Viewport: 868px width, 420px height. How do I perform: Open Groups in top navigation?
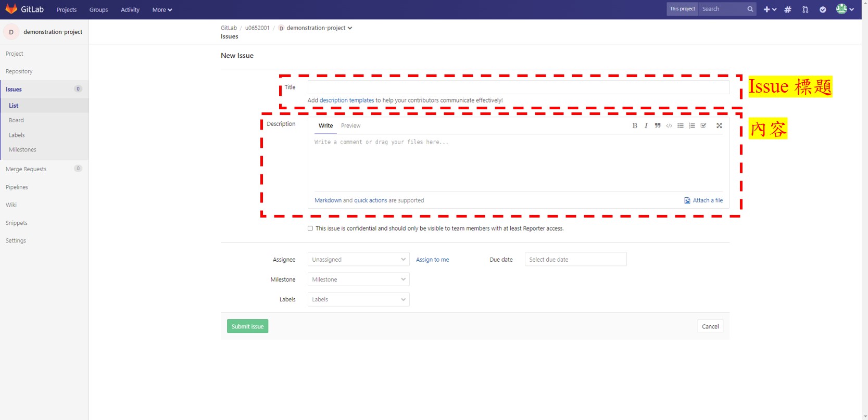click(98, 9)
